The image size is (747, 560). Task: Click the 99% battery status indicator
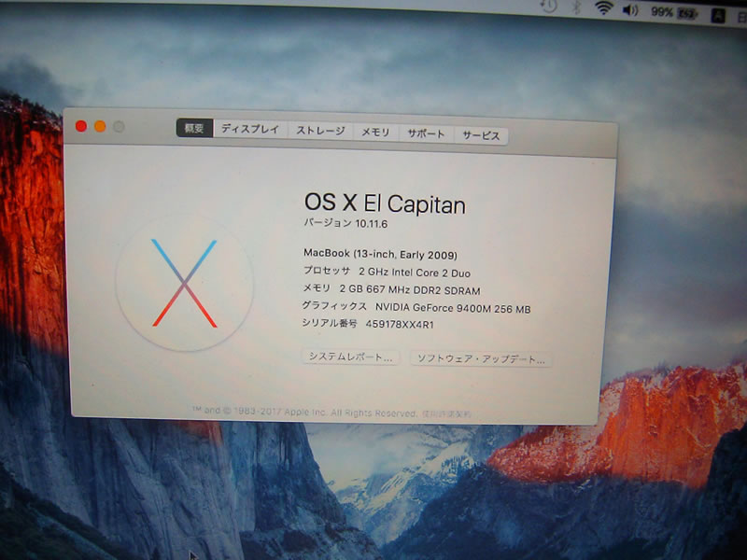pos(674,13)
